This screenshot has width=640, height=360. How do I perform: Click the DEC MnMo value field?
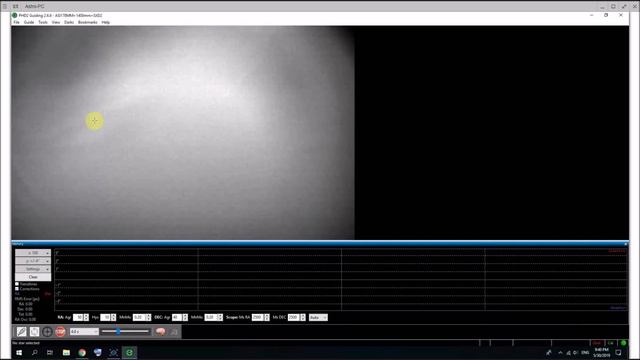pos(211,317)
